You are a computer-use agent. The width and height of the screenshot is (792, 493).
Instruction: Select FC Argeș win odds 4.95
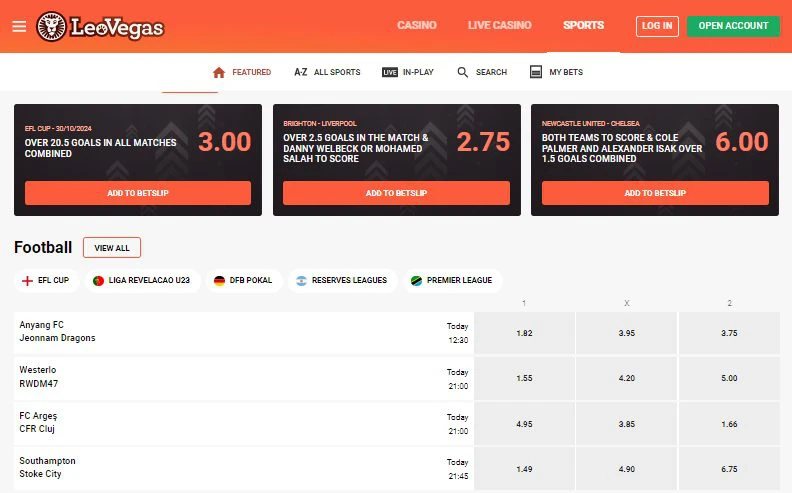pyautogui.click(x=524, y=423)
